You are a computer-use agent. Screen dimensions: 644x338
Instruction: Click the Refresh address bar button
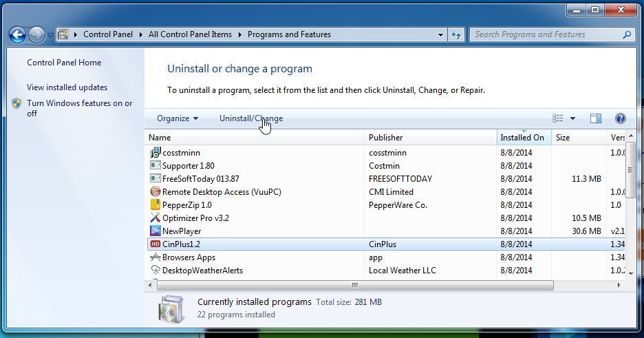coord(456,35)
